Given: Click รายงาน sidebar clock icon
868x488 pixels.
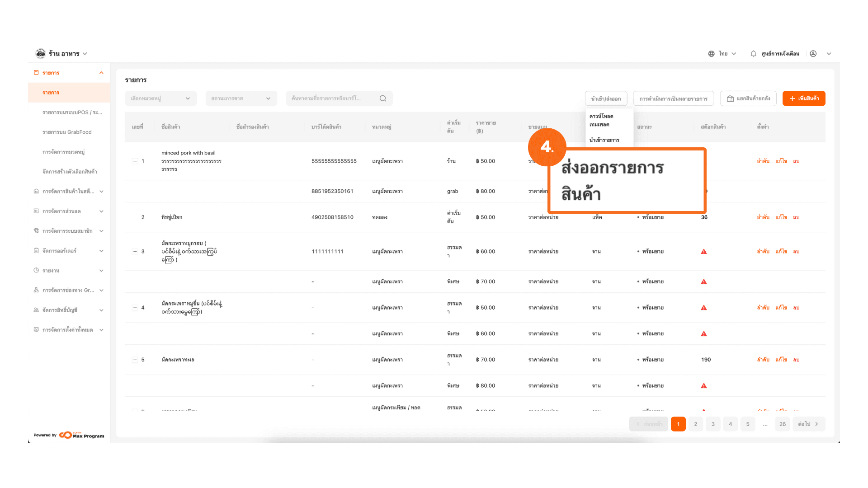Looking at the screenshot, I should pyautogui.click(x=36, y=270).
